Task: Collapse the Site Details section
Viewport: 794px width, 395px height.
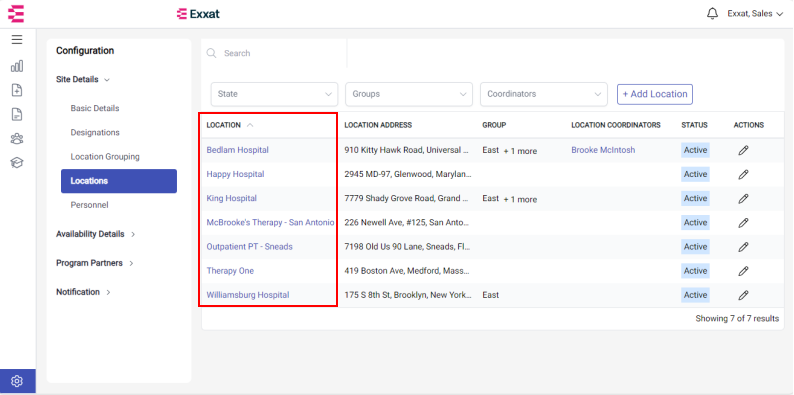Action: point(83,80)
